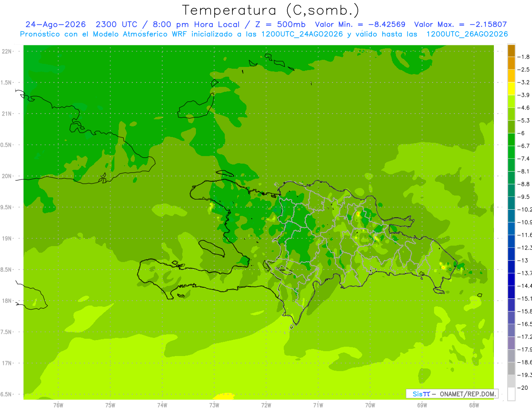Click the '20N' latitude axis label

[x=8, y=176]
